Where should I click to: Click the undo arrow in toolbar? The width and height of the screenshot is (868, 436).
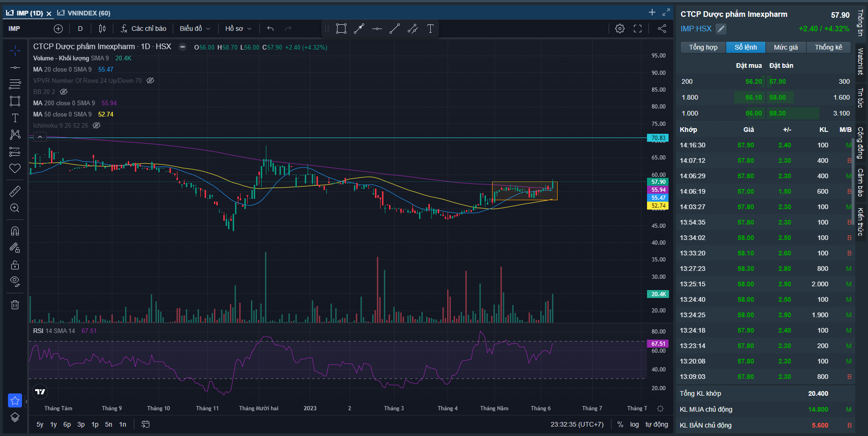(x=270, y=29)
